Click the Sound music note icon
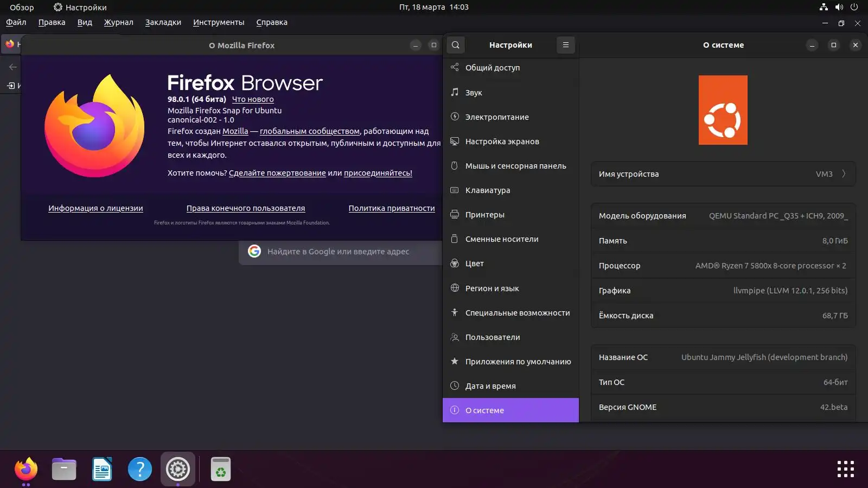This screenshot has width=868, height=488. [x=455, y=92]
